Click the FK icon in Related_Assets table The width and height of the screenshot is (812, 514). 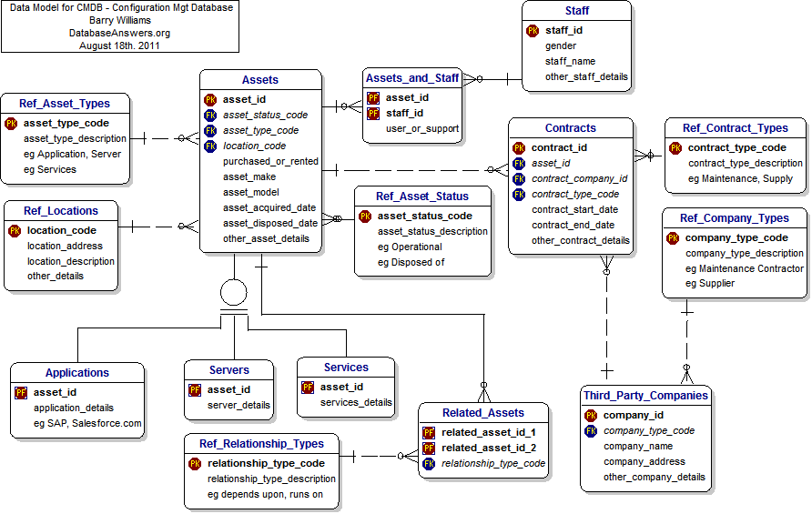coord(429,464)
